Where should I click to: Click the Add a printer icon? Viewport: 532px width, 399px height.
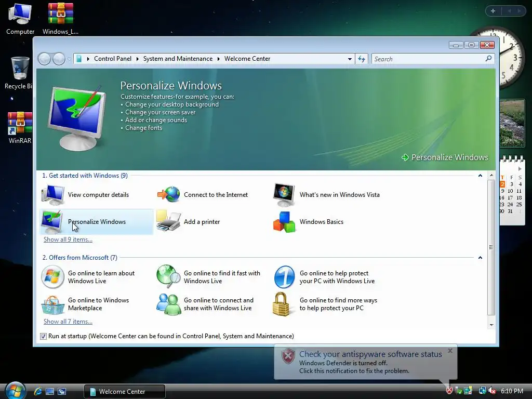click(x=168, y=221)
